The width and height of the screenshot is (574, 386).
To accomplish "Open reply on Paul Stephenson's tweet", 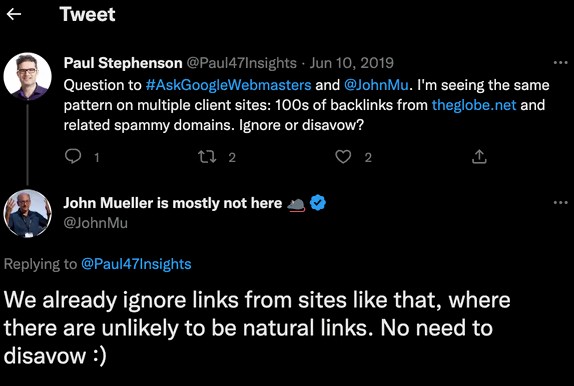I will coord(73,156).
